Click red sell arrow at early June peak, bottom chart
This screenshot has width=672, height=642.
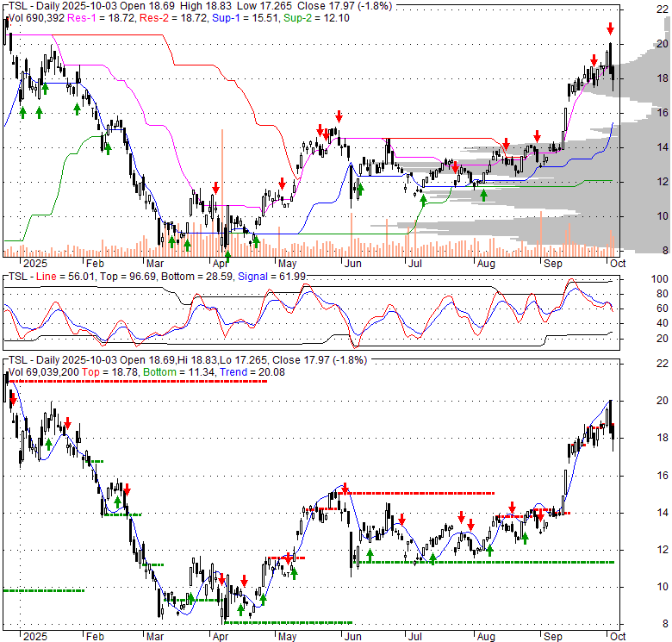tap(345, 487)
